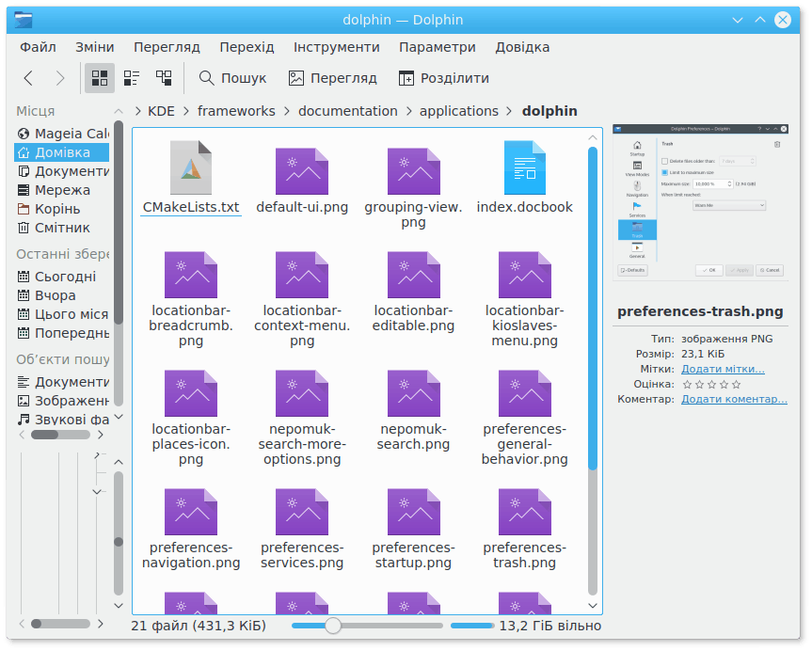This screenshot has height=651, width=812.
Task: Open Смітник in the places panel
Action: (62, 228)
